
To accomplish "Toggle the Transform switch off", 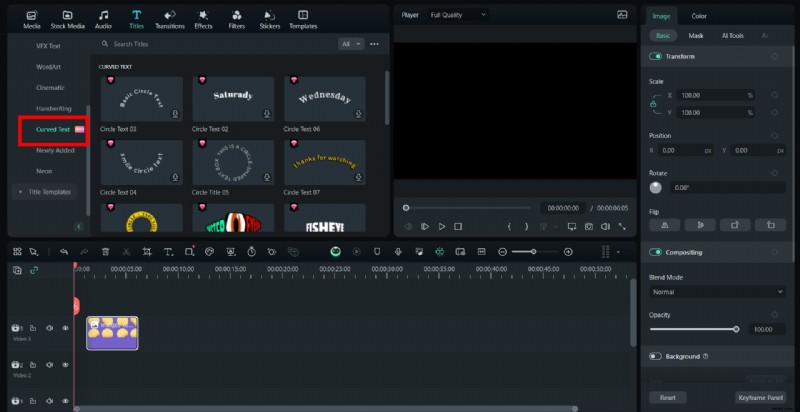I will (x=656, y=57).
